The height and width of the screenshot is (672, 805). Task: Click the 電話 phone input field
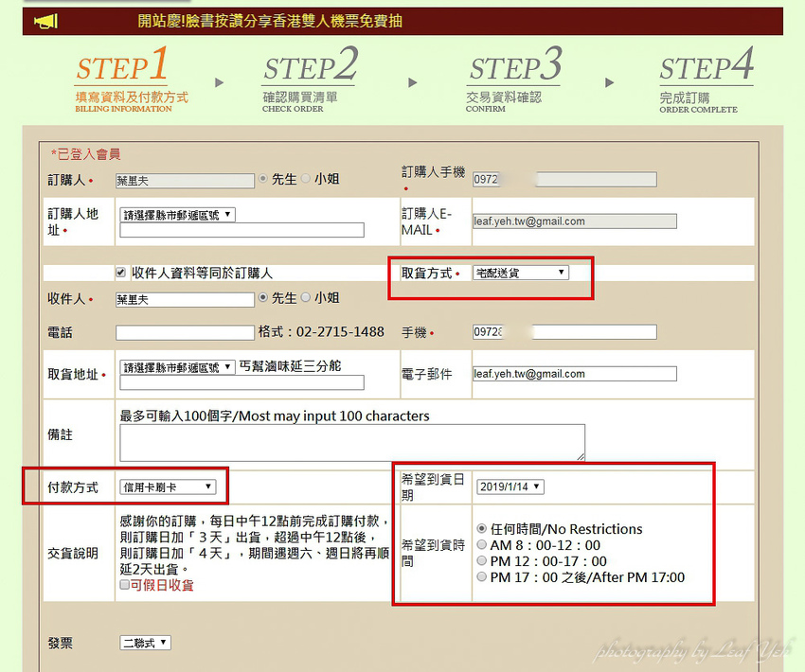[x=184, y=331]
